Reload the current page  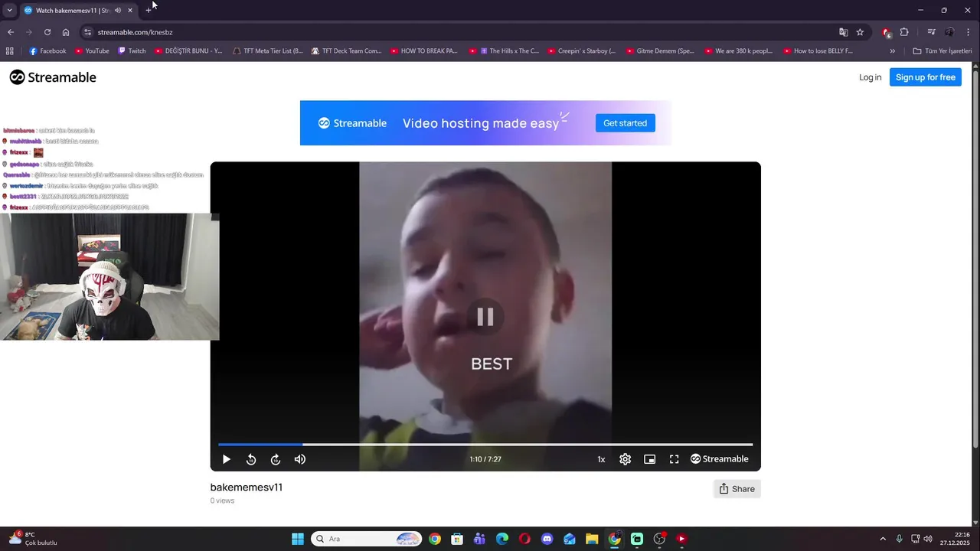tap(47, 32)
